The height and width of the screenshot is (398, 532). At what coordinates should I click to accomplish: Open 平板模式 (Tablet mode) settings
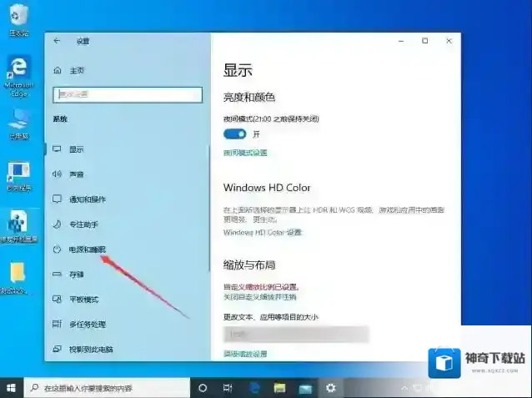pyautogui.click(x=83, y=299)
